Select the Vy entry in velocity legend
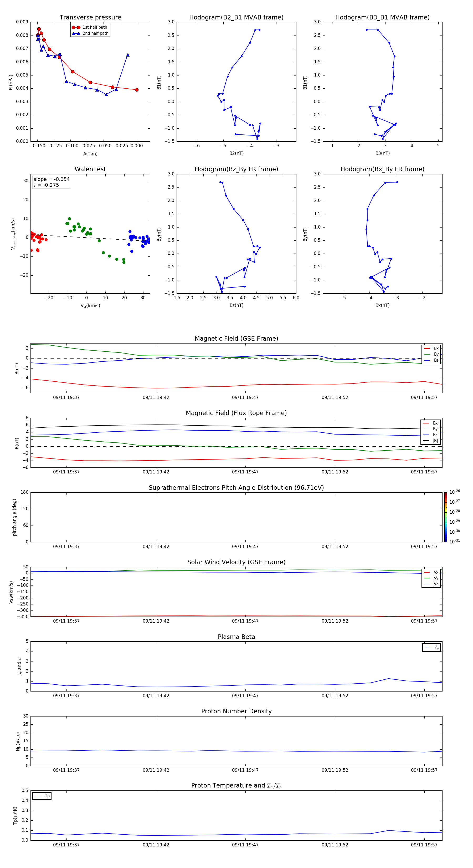This screenshot has height=868, width=473. (431, 578)
